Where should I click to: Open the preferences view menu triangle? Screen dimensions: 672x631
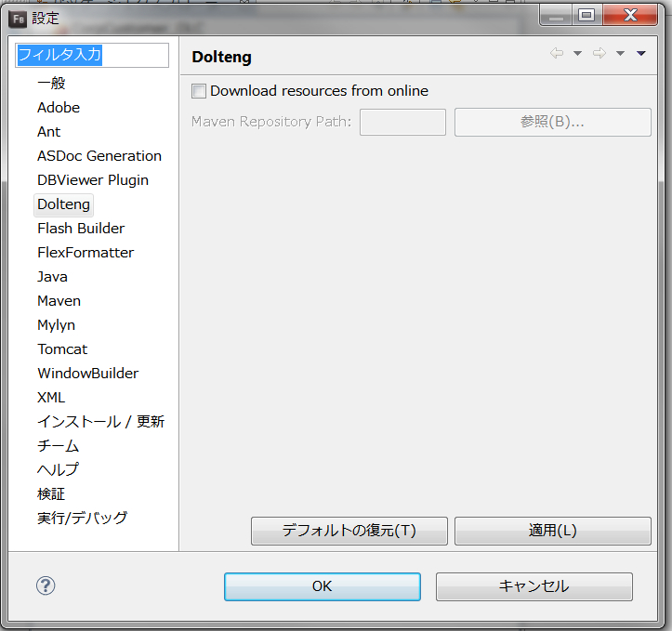tap(640, 54)
